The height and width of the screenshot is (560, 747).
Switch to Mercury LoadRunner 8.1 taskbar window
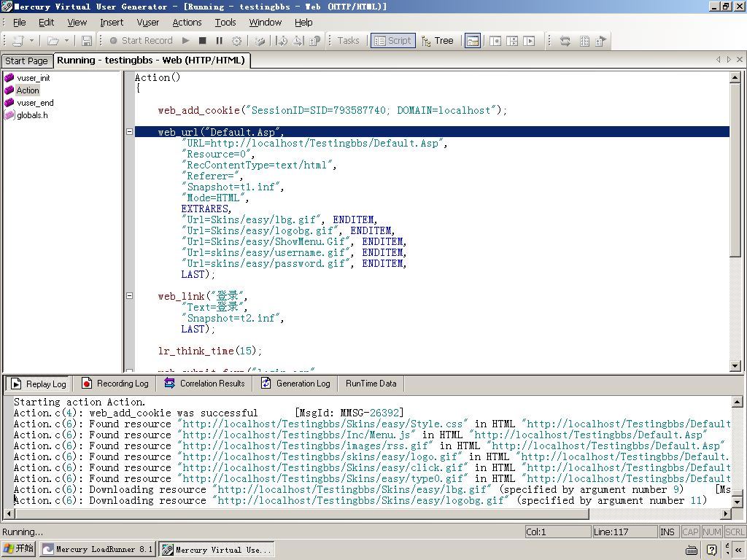[x=98, y=549]
